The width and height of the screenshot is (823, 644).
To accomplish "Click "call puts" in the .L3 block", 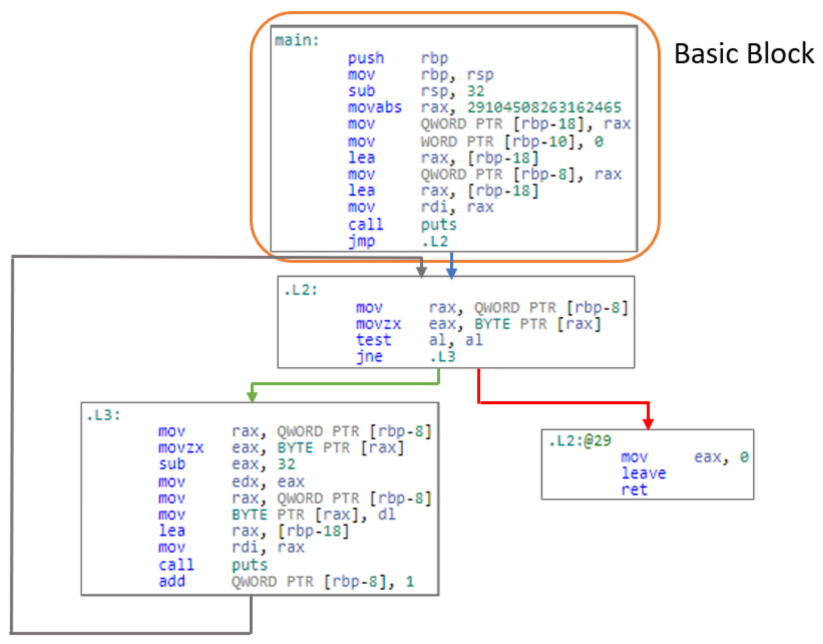I will [213, 564].
